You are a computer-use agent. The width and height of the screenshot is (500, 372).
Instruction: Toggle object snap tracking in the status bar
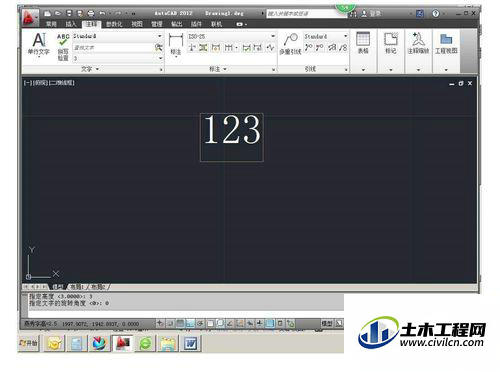[230, 323]
